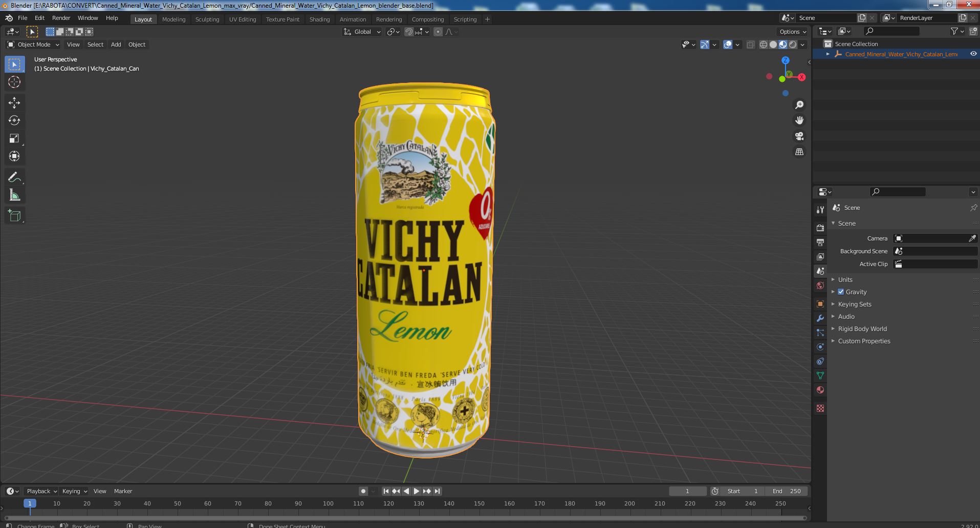980x528 pixels.
Task: Toggle X-ray mode
Action: [750, 45]
